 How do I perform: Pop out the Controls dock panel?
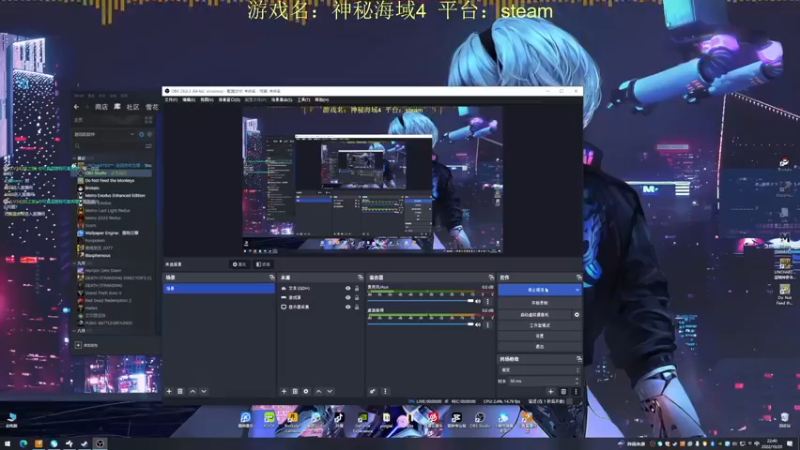(579, 277)
